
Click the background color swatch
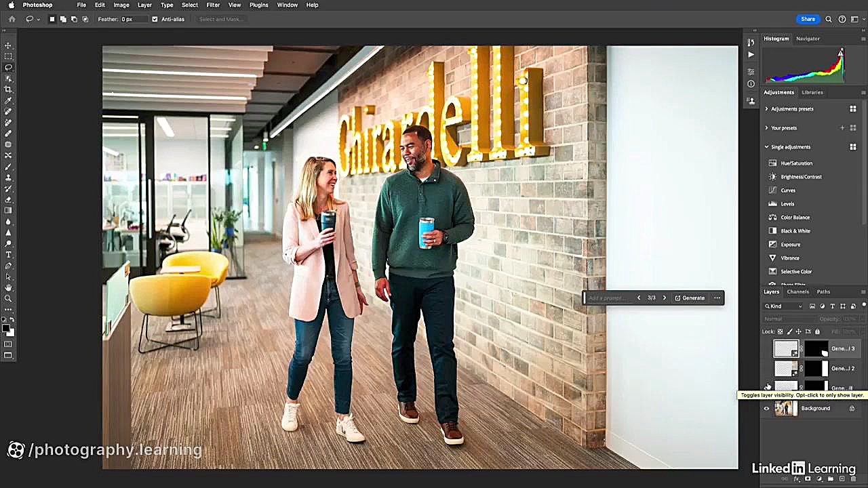[10, 332]
